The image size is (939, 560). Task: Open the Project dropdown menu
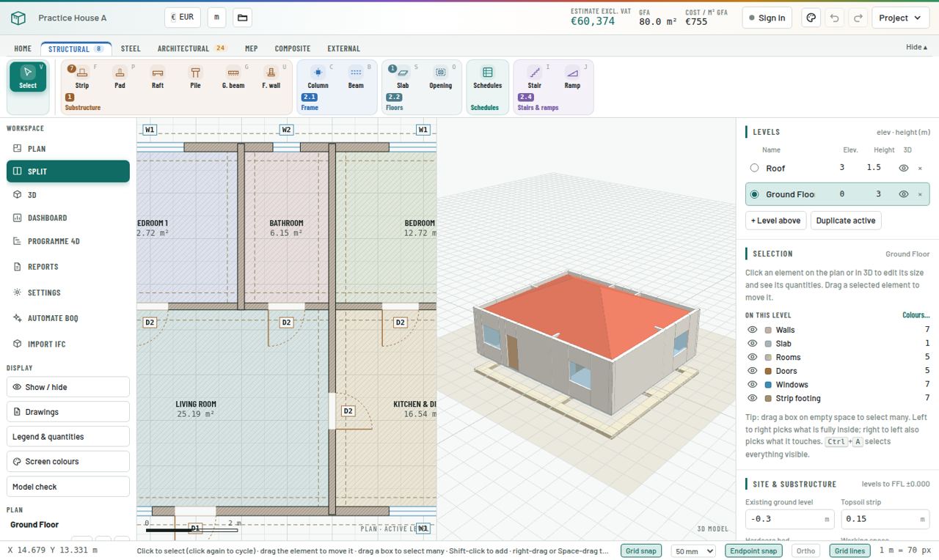[x=900, y=18]
